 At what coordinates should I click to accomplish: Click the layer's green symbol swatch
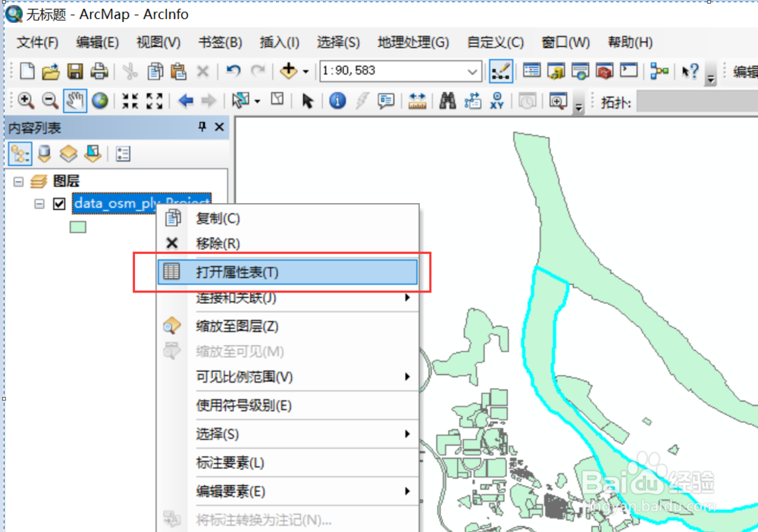click(78, 227)
